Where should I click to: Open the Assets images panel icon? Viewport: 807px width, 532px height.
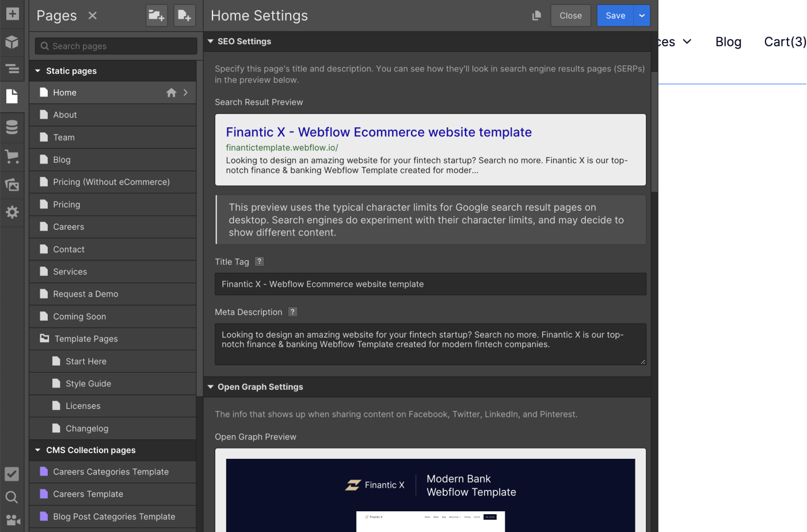tap(12, 184)
